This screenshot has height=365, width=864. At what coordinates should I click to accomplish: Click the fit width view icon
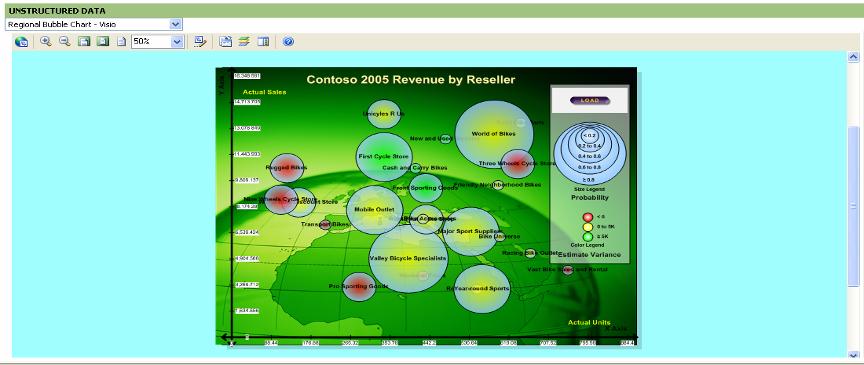click(x=84, y=41)
